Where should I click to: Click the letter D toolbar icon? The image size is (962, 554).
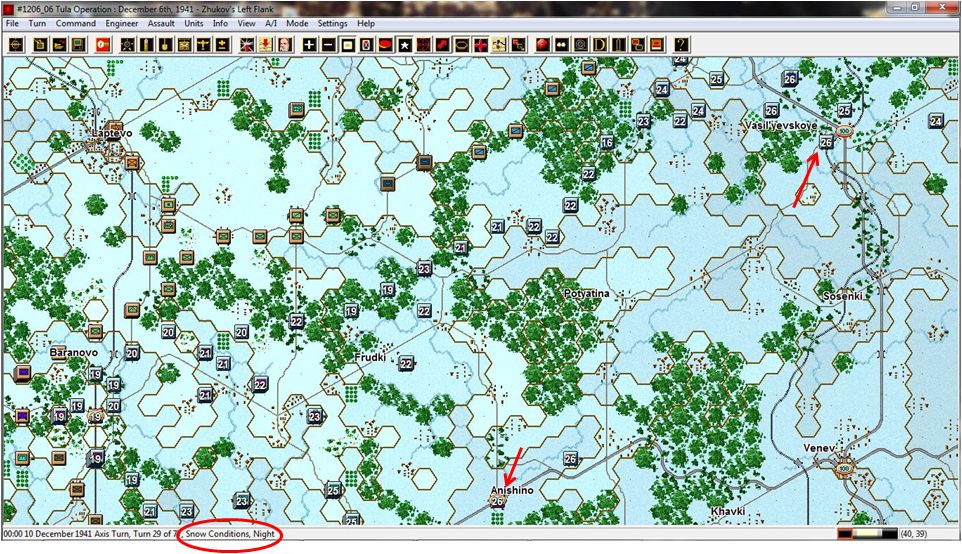coord(599,45)
